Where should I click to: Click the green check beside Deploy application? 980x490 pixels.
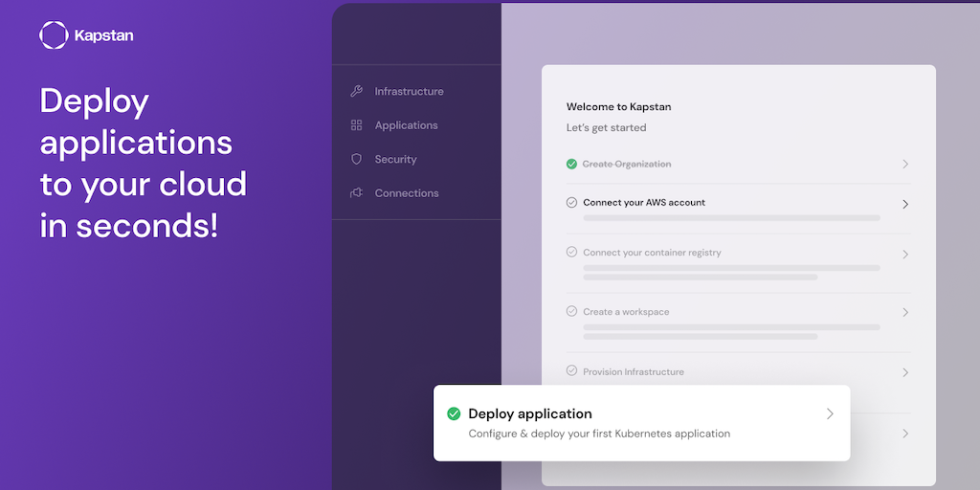click(454, 414)
